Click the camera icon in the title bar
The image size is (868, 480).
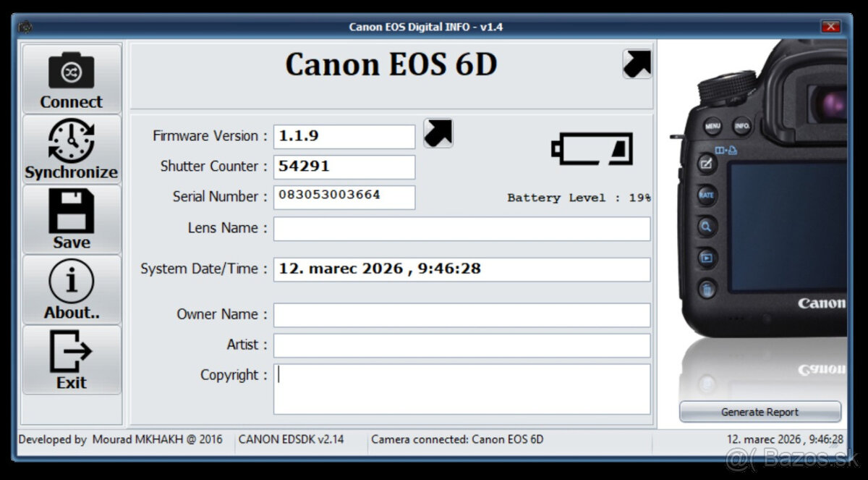pyautogui.click(x=24, y=27)
